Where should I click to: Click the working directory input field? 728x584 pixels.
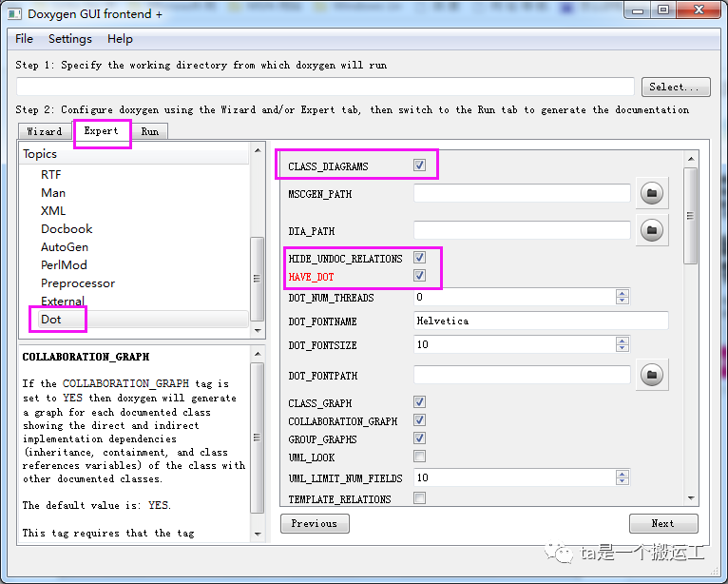click(x=325, y=87)
